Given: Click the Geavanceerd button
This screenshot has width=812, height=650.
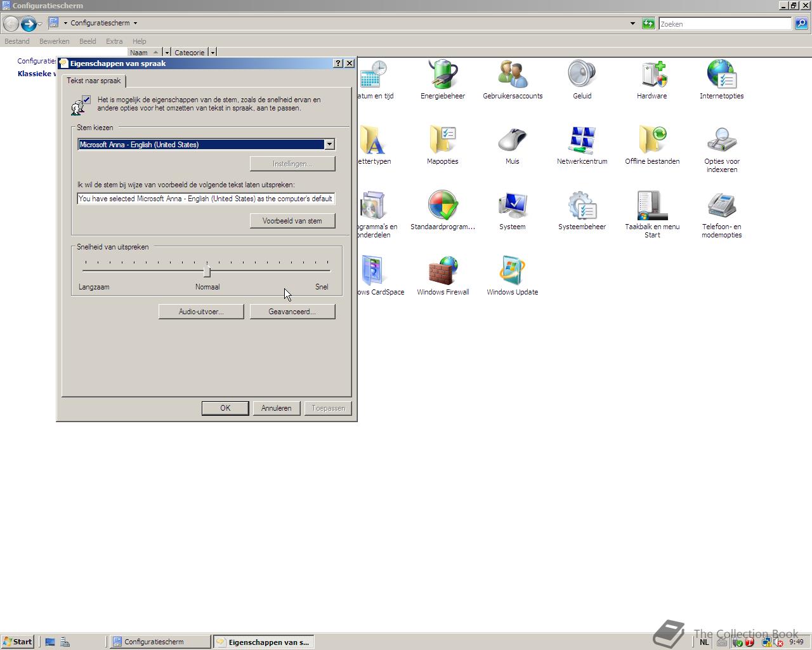Looking at the screenshot, I should (292, 312).
